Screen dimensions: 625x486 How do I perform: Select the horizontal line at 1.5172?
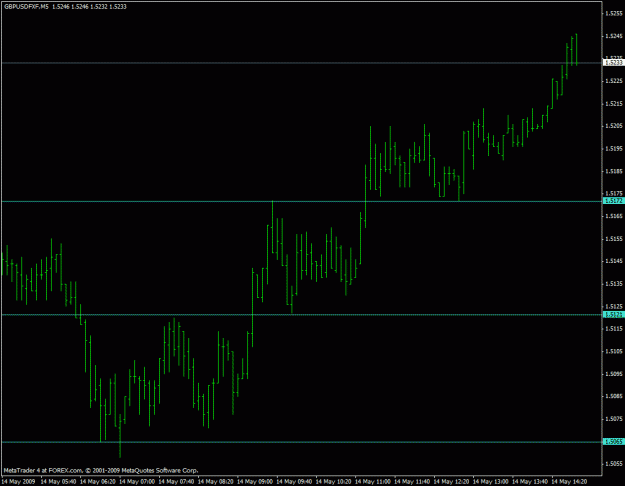[x=302, y=201]
